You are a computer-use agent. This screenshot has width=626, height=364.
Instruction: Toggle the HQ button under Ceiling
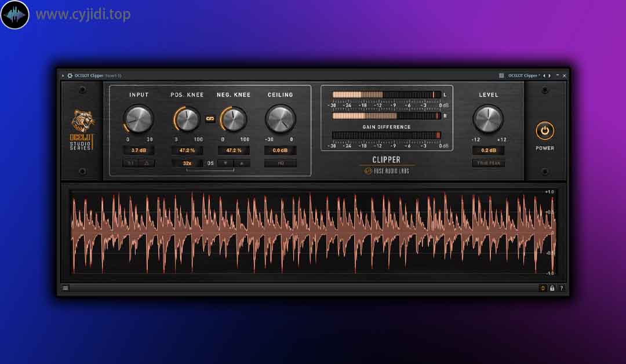[281, 163]
